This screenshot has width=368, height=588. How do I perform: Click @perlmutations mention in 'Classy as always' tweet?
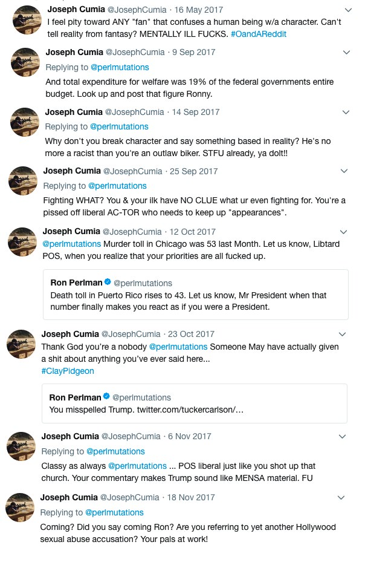137,466
